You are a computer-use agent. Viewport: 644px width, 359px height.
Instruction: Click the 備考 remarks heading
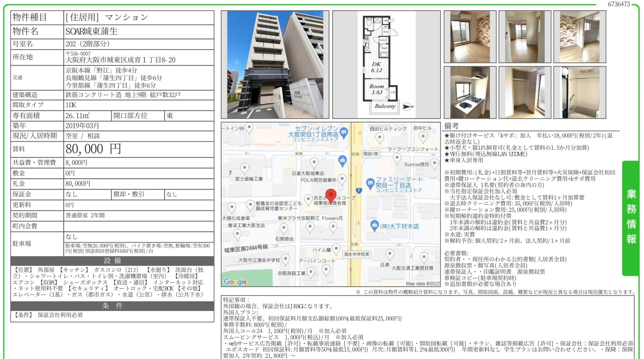click(x=451, y=126)
